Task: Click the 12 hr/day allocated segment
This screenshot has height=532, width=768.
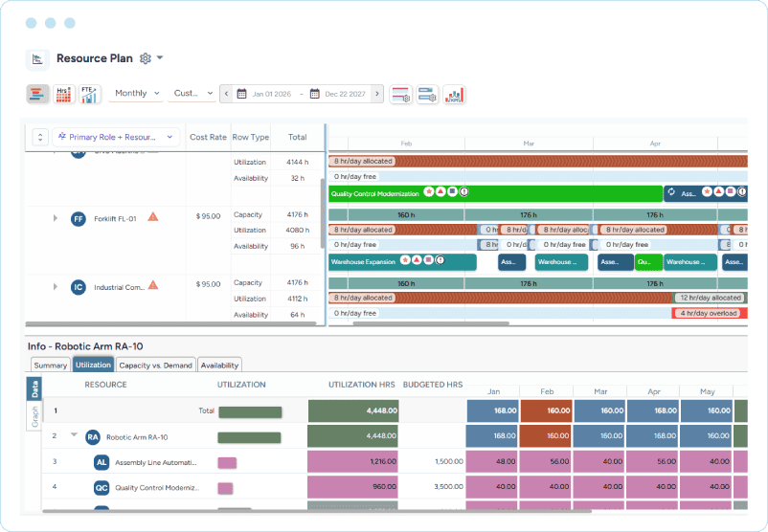Action: pos(711,298)
